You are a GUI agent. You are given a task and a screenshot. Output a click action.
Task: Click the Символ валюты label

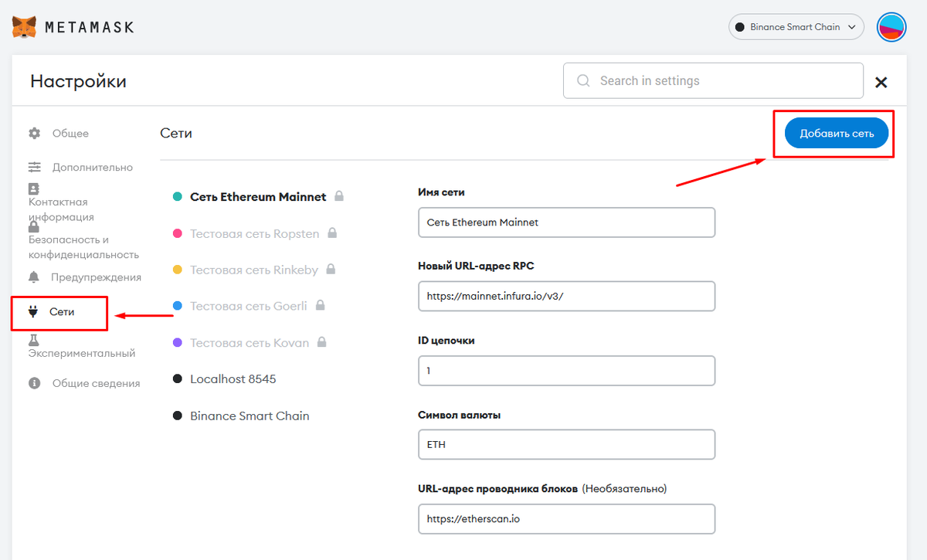[459, 415]
